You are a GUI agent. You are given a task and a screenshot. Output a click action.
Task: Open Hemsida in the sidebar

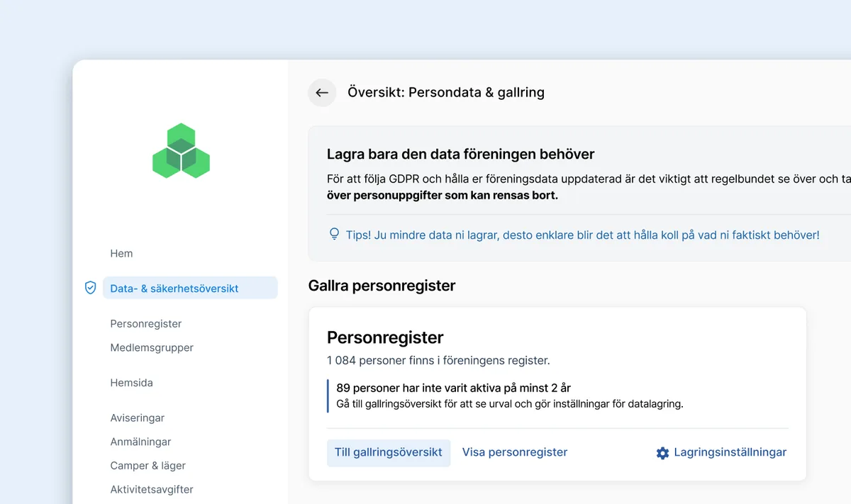pos(131,383)
